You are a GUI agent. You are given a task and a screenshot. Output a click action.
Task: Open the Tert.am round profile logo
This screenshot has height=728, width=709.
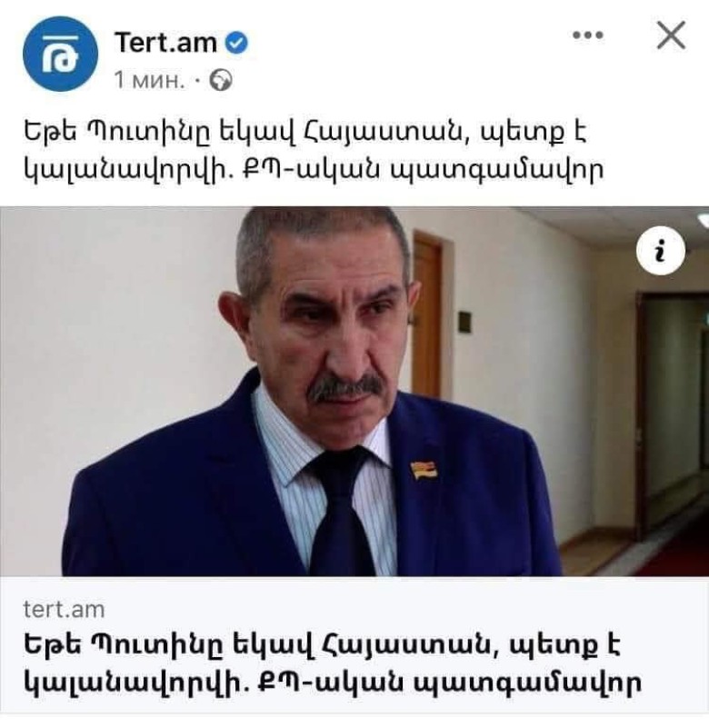[x=60, y=54]
